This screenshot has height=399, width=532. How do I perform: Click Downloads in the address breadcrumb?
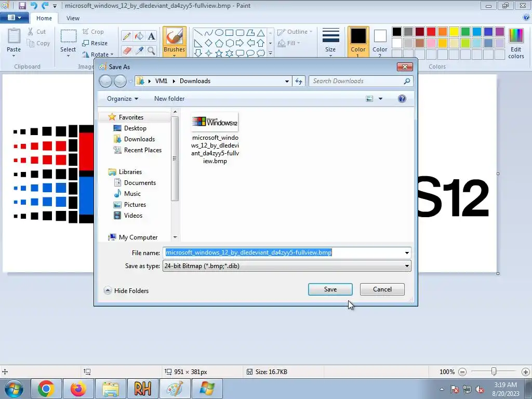click(195, 81)
